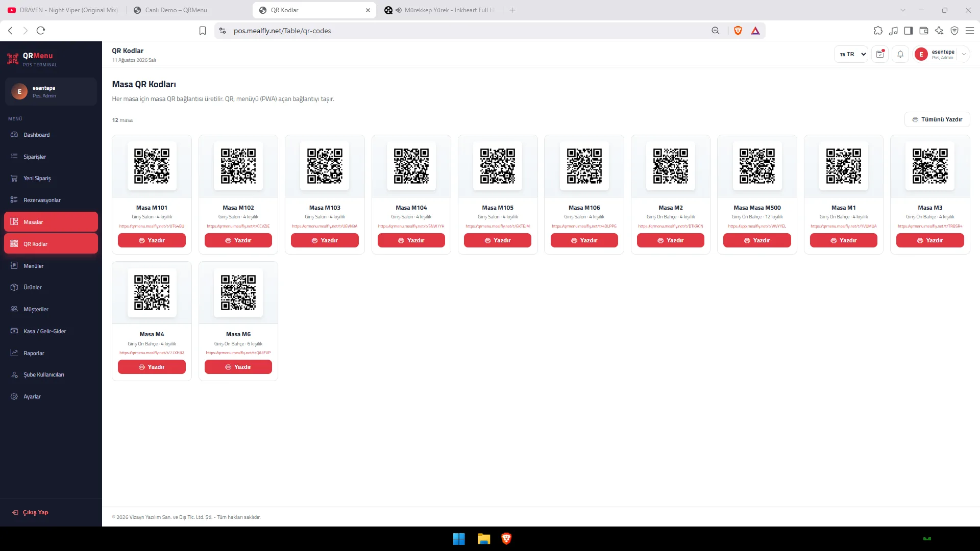Click the Şube Kullanıcıları user icon
Image resolution: width=980 pixels, height=551 pixels.
pyautogui.click(x=14, y=374)
